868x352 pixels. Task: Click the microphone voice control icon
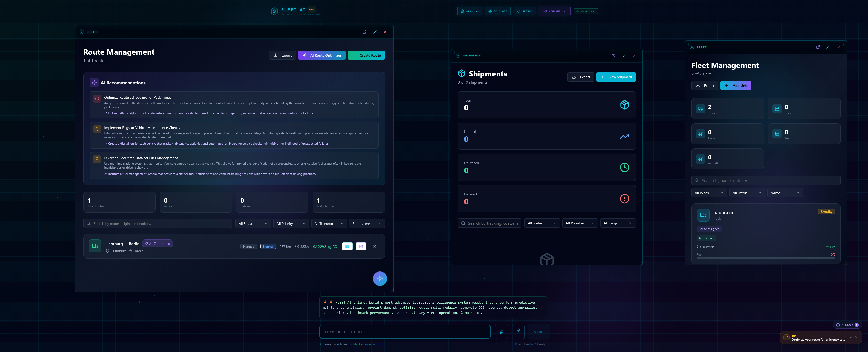pos(518,331)
